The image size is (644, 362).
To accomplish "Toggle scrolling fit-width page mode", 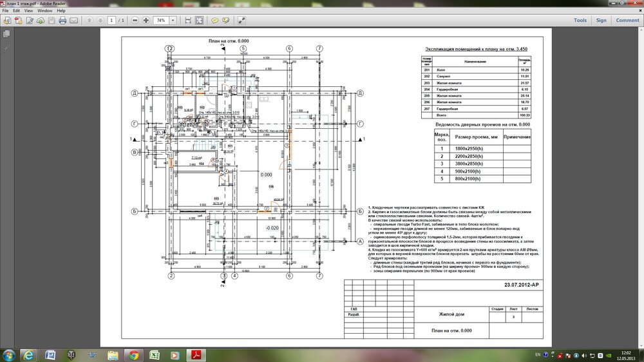I will [x=187, y=21].
